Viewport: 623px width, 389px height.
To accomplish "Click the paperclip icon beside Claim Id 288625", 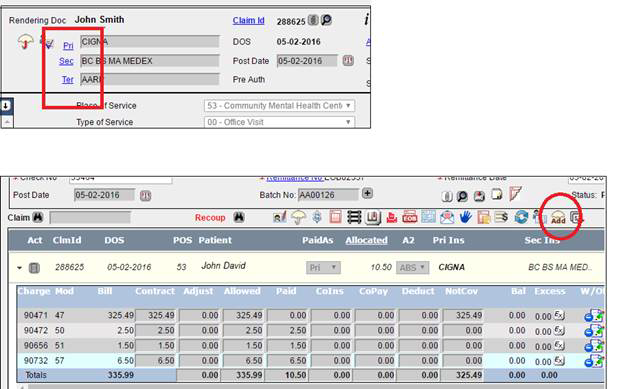I will click(313, 20).
